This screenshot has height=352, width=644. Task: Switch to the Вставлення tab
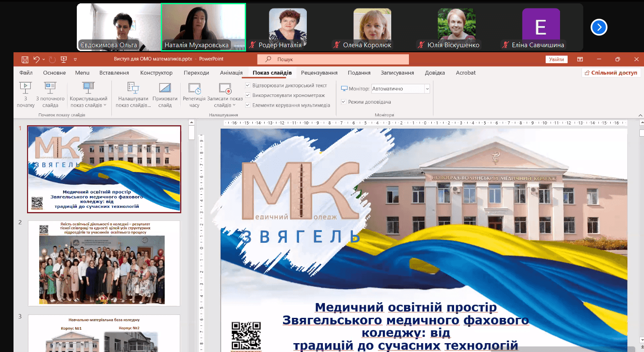click(114, 73)
